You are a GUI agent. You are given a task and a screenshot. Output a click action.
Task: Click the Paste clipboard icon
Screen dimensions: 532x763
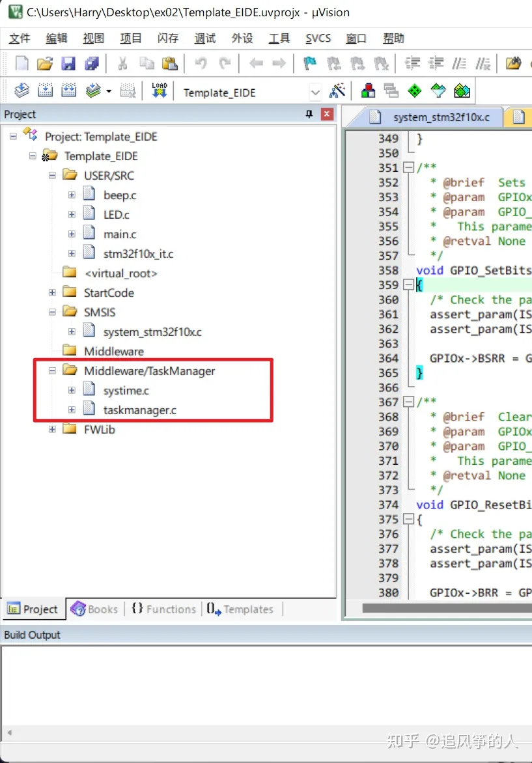tap(170, 63)
